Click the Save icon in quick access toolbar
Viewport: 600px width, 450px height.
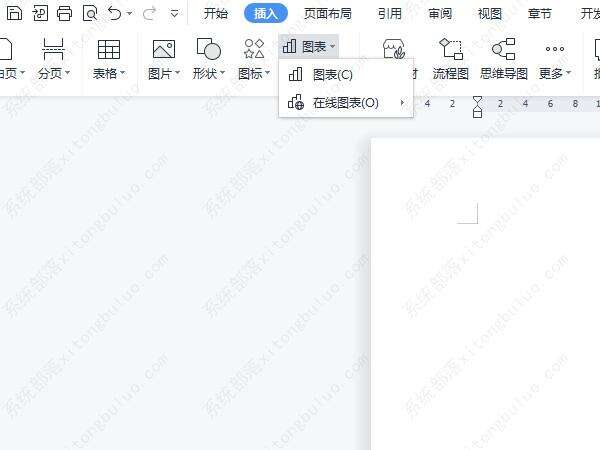tap(15, 13)
